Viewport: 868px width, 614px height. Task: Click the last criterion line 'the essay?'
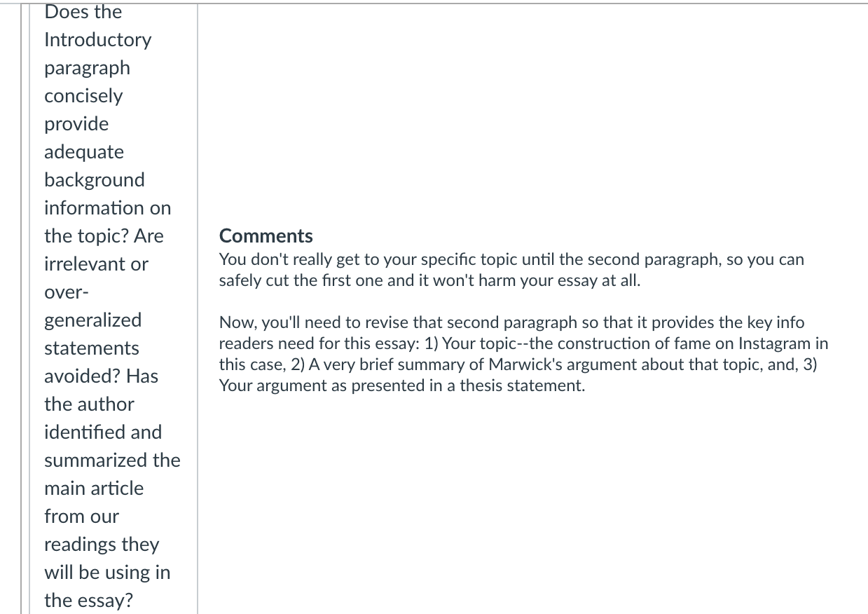(89, 601)
